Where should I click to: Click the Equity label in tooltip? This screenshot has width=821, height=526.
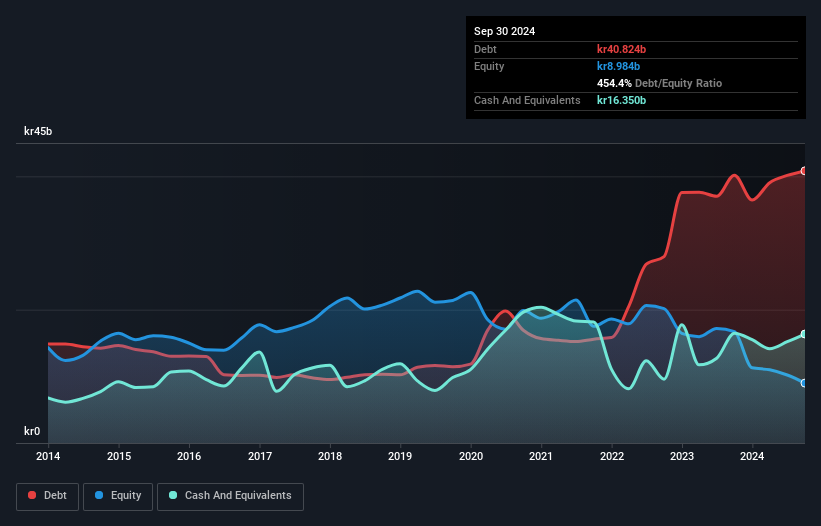click(489, 66)
